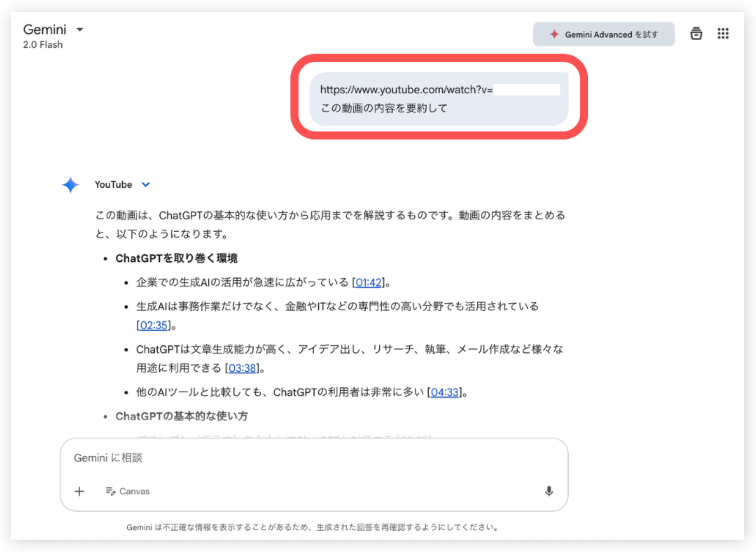Expand the YouTube source chevron
Image resolution: width=756 pixels, height=552 pixels.
(146, 185)
